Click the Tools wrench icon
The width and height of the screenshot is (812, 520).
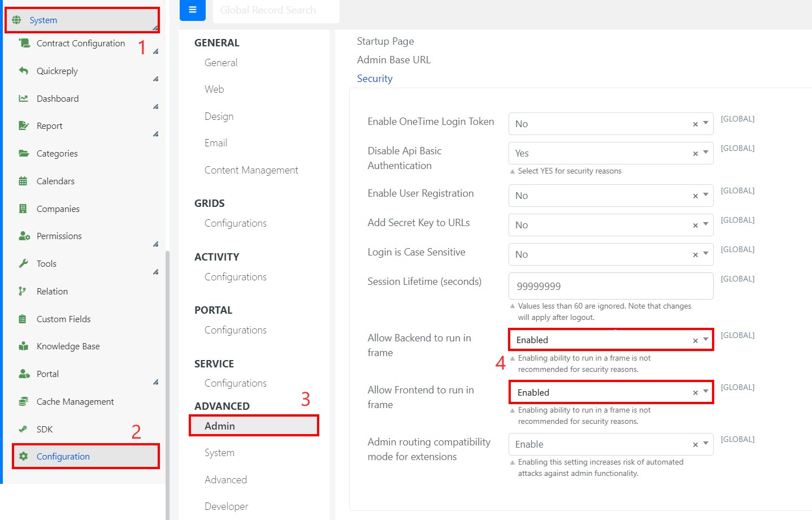point(23,263)
